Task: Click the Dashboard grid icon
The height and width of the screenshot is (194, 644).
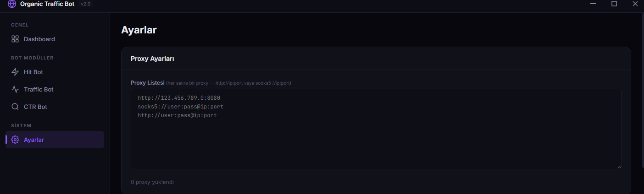Action: tap(15, 39)
